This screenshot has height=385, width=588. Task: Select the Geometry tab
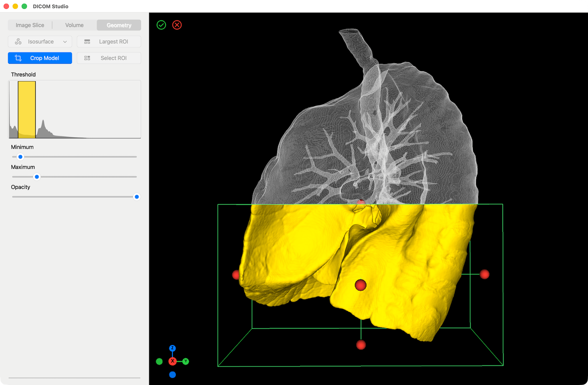click(119, 25)
